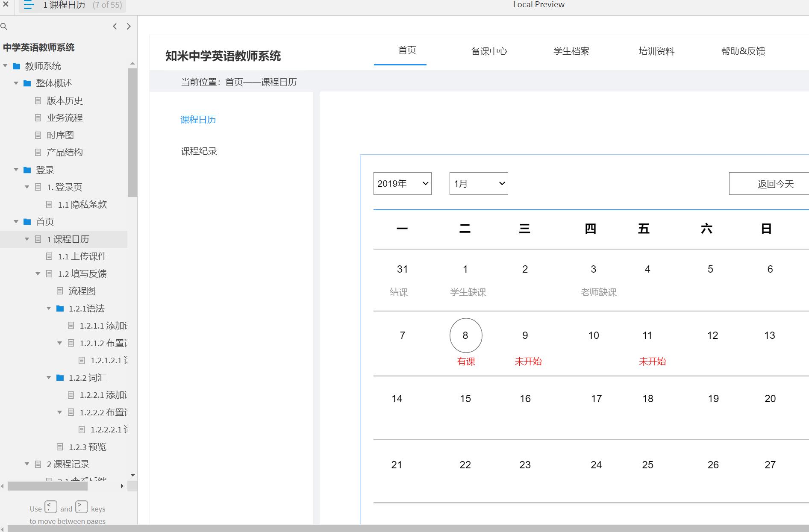Collapse the 首页 folder arrow
The width and height of the screenshot is (809, 532).
click(x=16, y=221)
